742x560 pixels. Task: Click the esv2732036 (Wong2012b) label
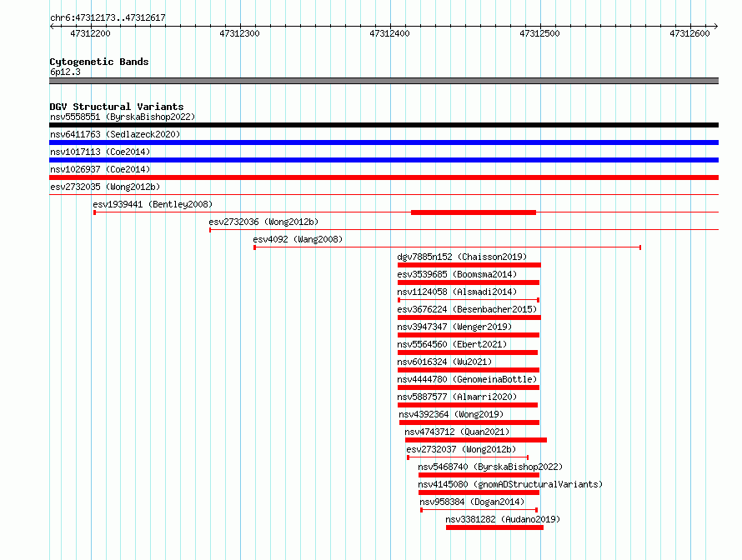tap(263, 222)
